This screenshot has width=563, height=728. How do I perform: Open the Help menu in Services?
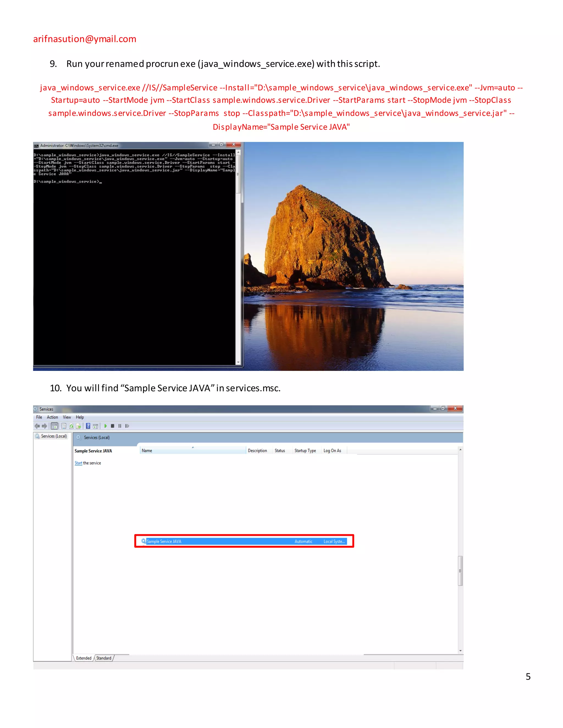coord(80,417)
